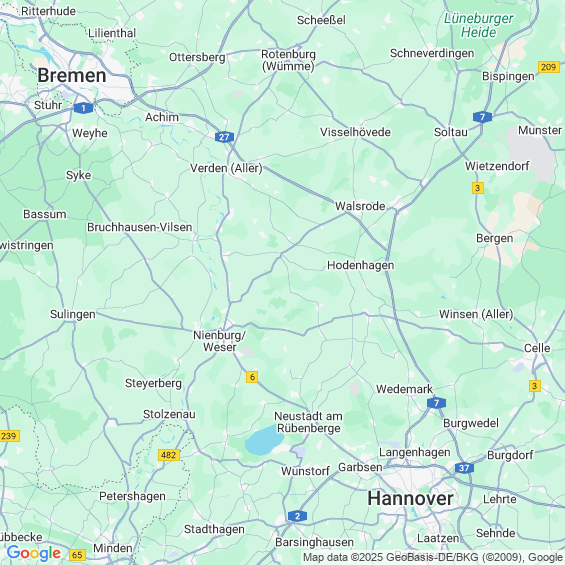Click the A1 highway shield near Stuhr
Viewport: 565px width, 565px height.
click(83, 108)
